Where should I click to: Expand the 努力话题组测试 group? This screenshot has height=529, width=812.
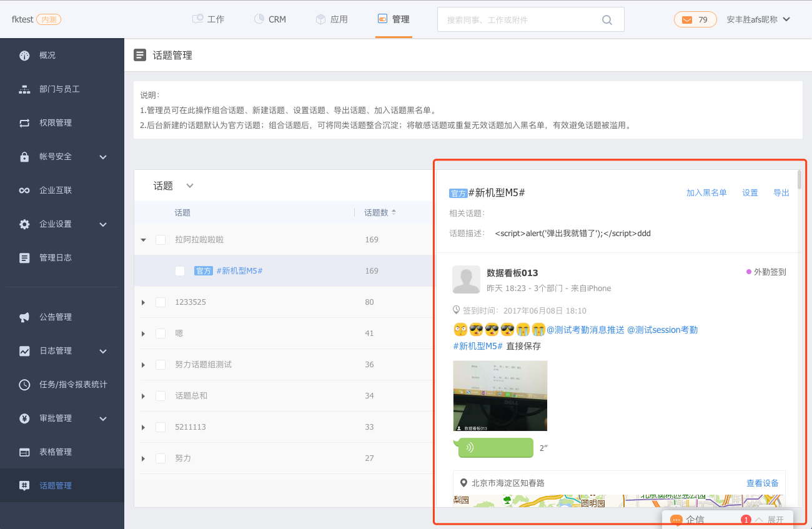point(143,365)
